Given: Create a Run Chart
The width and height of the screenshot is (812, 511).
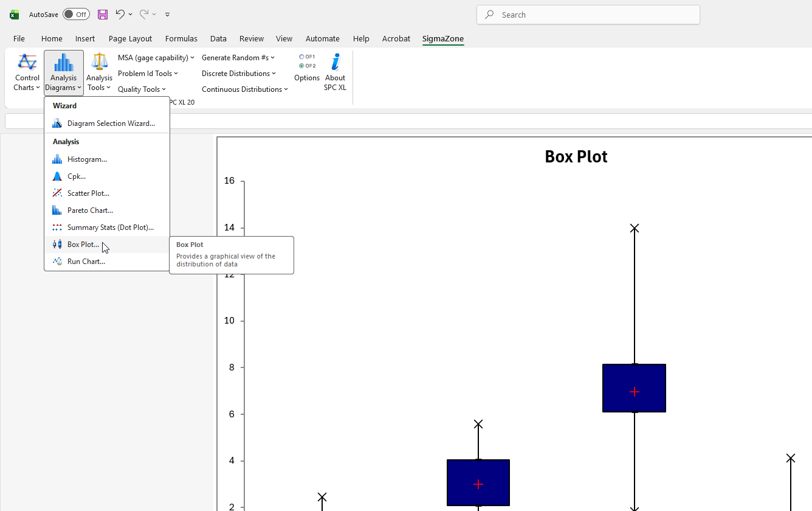Looking at the screenshot, I should tap(86, 261).
